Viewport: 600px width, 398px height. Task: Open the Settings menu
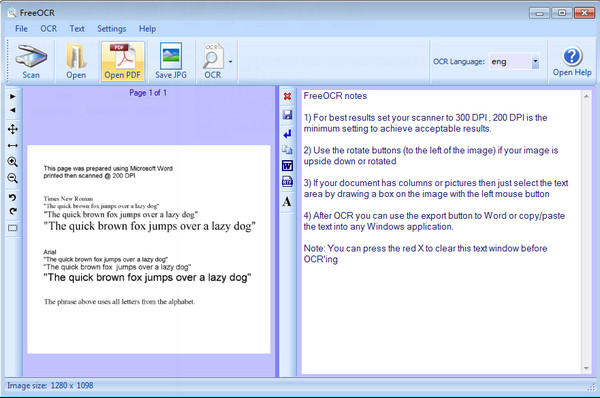coord(111,29)
